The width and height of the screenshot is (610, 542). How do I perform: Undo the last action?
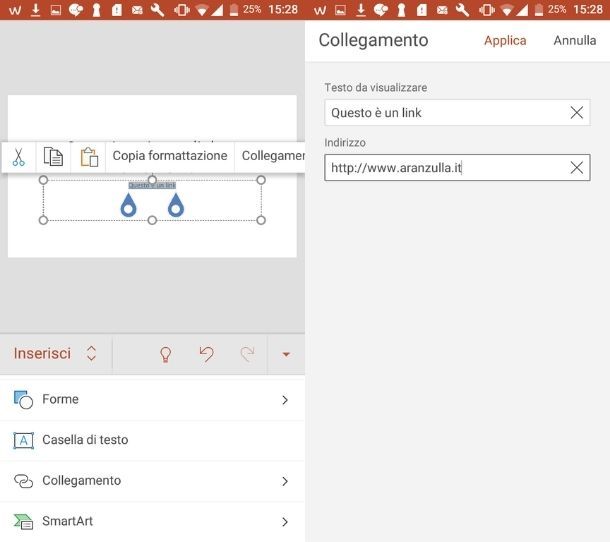click(x=207, y=354)
